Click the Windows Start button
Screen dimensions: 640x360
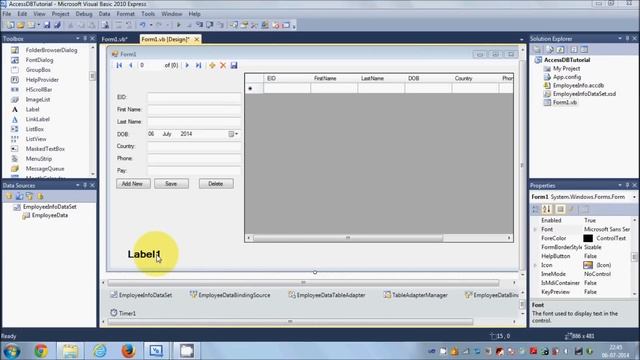click(11, 351)
